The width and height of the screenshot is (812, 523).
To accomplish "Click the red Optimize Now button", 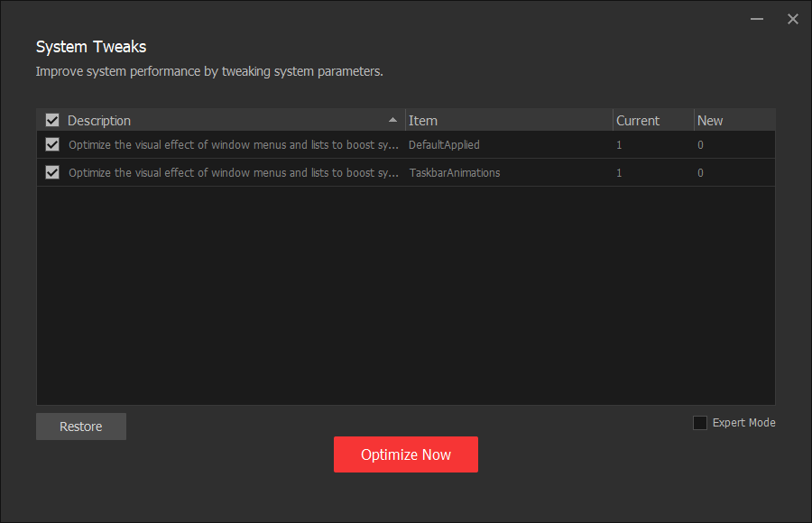I will 406,454.
